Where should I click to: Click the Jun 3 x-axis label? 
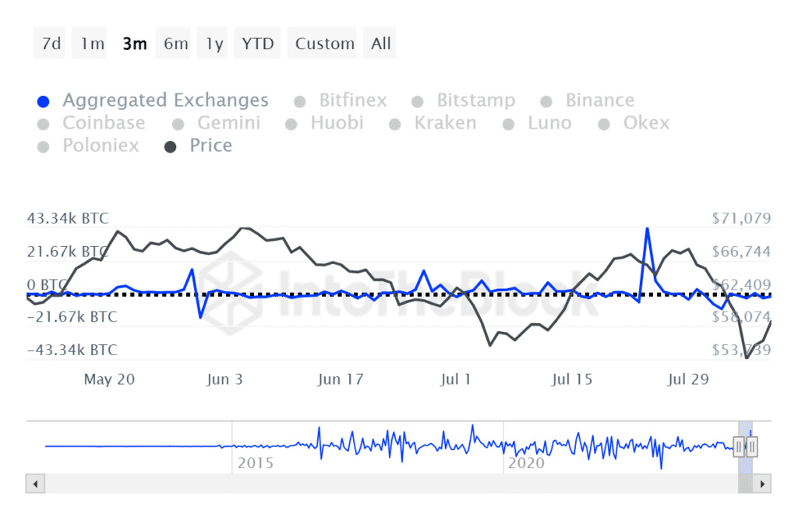point(224,379)
